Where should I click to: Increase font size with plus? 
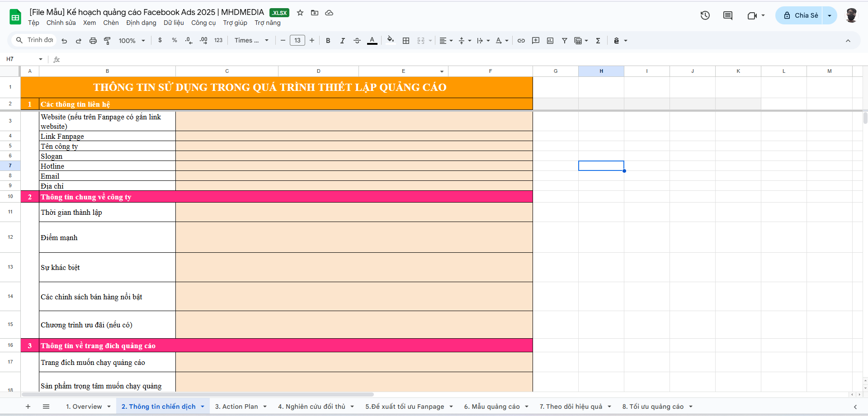coord(312,41)
